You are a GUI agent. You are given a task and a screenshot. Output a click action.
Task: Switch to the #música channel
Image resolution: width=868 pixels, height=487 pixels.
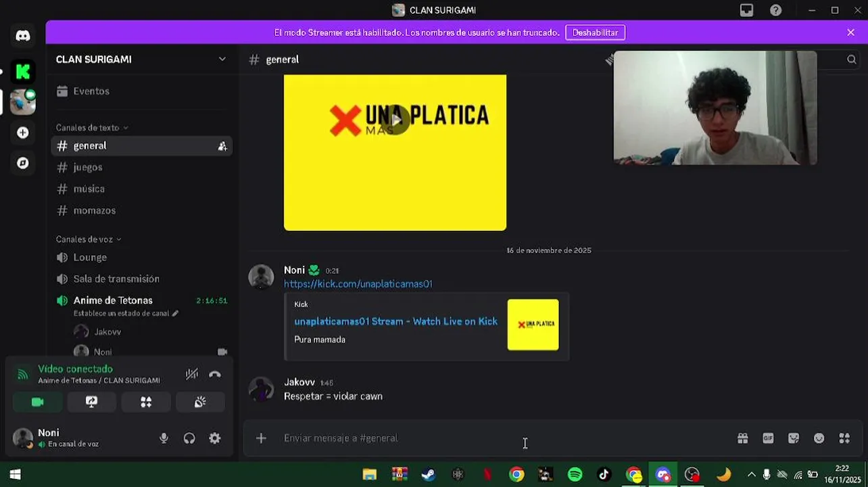(141, 189)
